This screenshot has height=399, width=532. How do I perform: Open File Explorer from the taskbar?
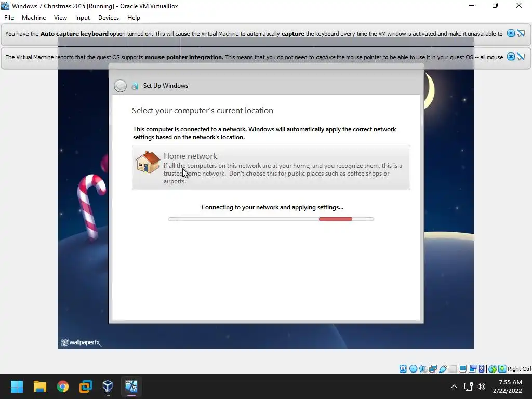[x=39, y=387]
